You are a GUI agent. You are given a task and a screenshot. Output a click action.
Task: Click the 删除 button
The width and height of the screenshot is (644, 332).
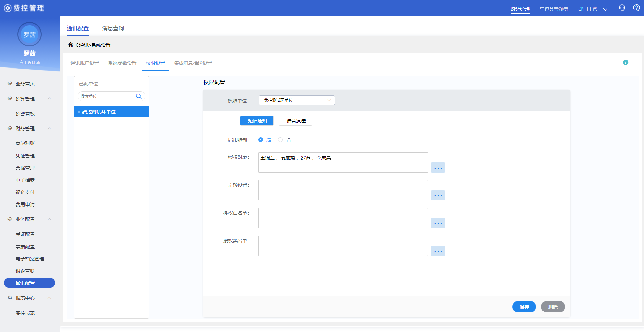tap(553, 307)
